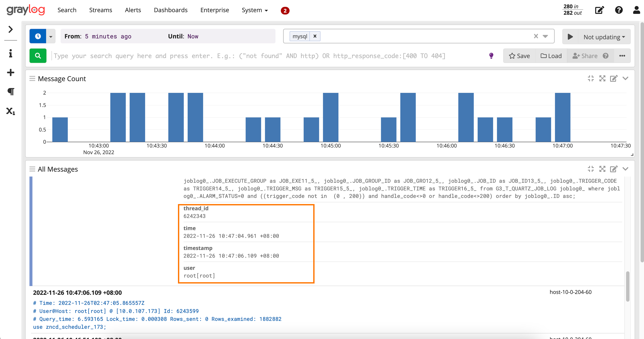The width and height of the screenshot is (644, 339).
Task: Click the plus Create widget icon
Action: click(x=10, y=73)
